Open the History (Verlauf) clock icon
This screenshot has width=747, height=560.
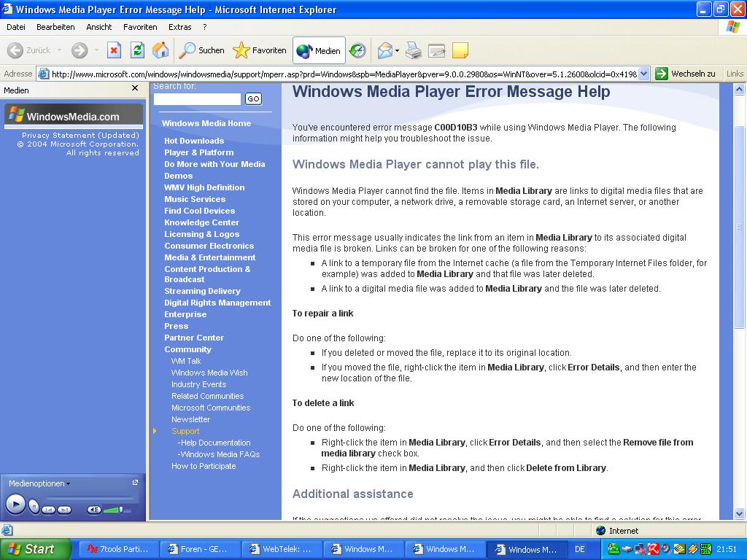point(357,50)
